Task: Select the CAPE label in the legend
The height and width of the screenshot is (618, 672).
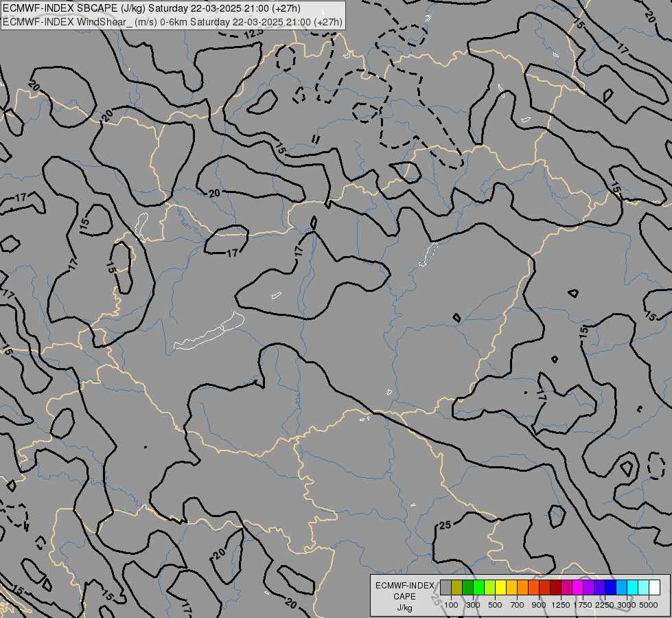Action: [404, 597]
